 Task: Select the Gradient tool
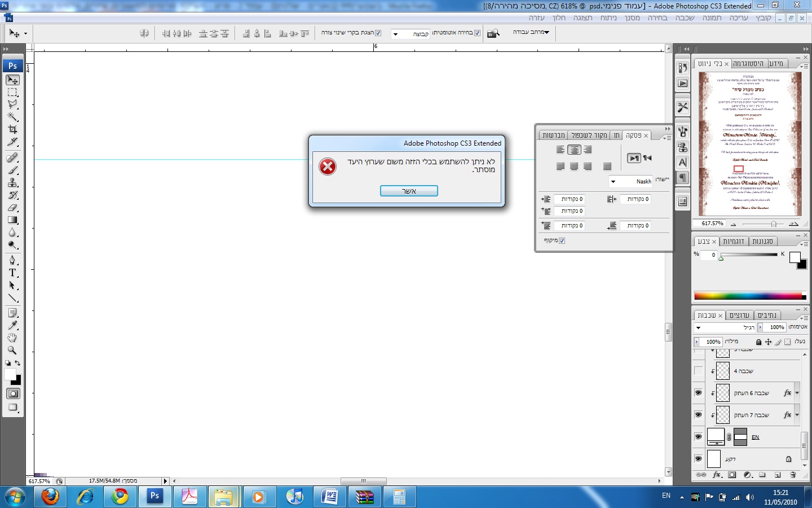(x=12, y=220)
